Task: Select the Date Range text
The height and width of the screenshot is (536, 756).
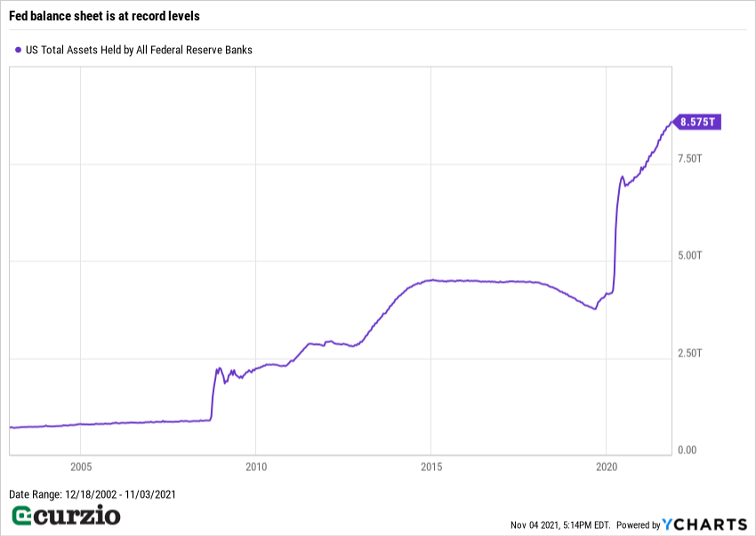Action: (92, 494)
